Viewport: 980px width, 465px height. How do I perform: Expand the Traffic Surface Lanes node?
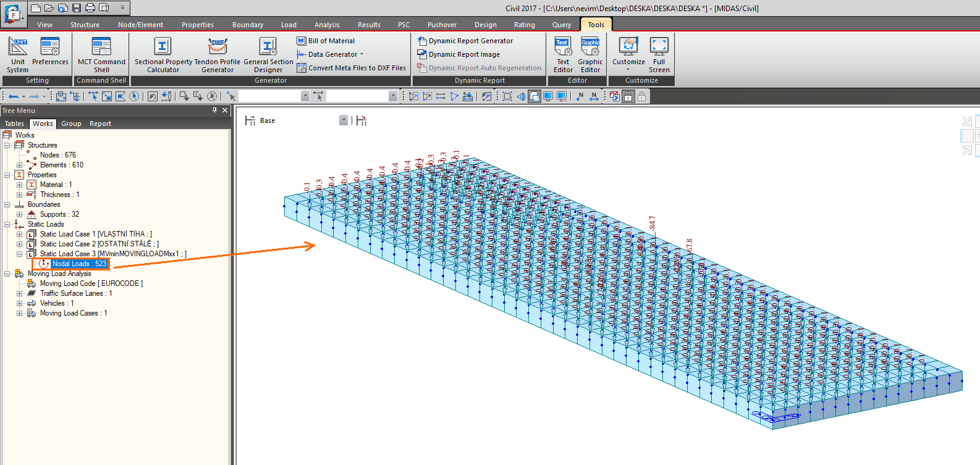(x=20, y=293)
